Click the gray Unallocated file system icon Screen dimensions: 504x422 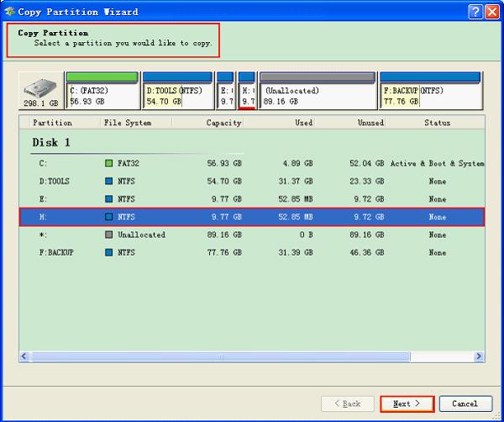pyautogui.click(x=108, y=235)
